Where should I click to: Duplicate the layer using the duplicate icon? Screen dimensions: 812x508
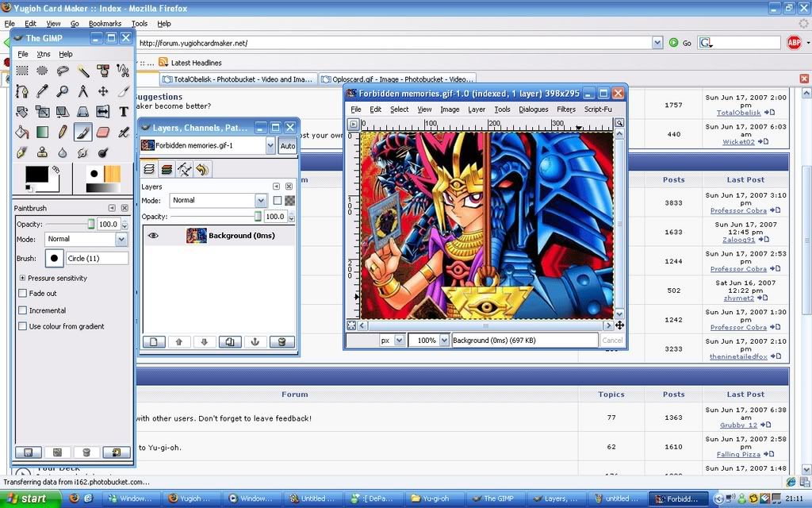pyautogui.click(x=230, y=341)
